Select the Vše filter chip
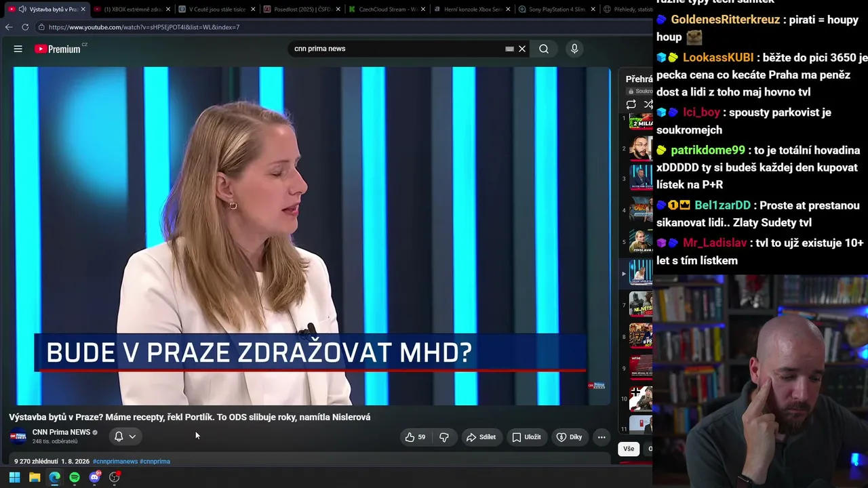 click(629, 449)
